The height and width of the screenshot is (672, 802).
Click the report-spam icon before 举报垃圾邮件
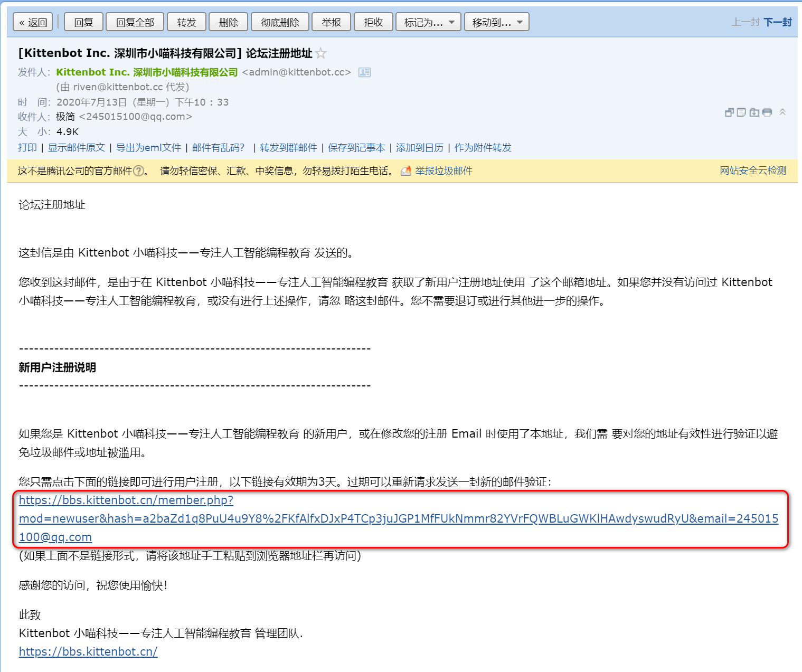pos(406,171)
